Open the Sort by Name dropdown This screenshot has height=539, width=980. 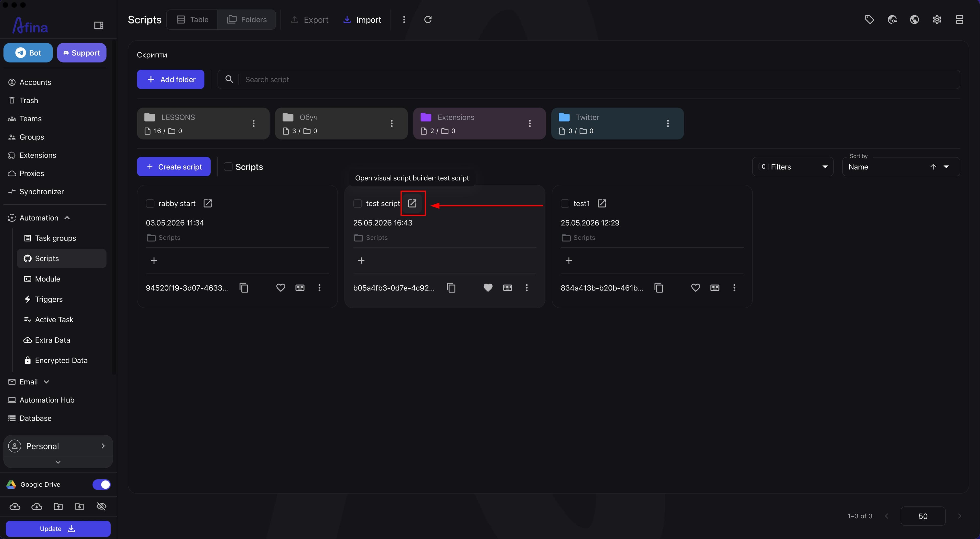click(x=901, y=167)
